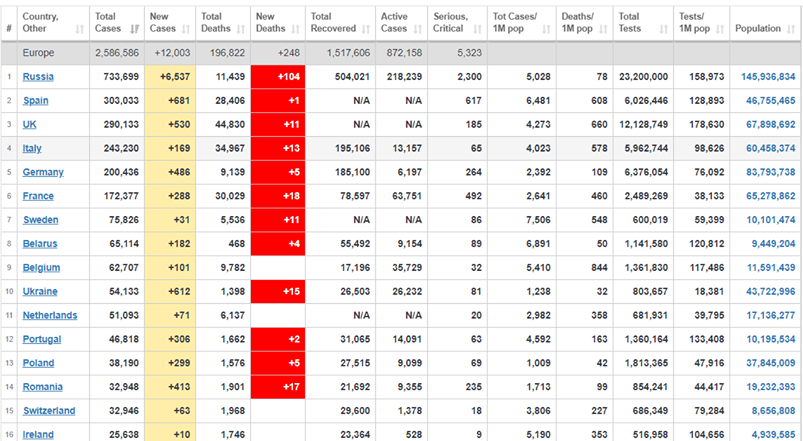803x441 pixels.
Task: Open the Ukraine country link
Action: click(40, 291)
